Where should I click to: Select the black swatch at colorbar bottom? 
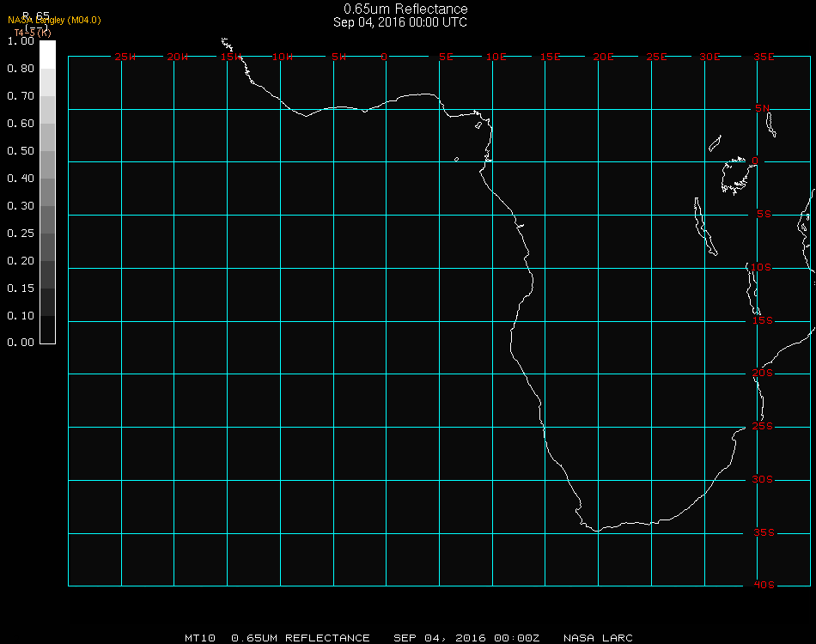(47, 330)
